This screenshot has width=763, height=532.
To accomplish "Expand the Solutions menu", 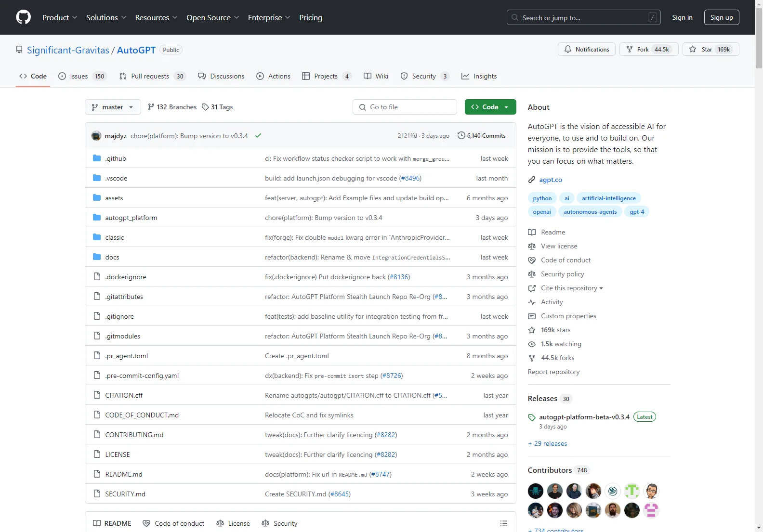I will tap(106, 17).
